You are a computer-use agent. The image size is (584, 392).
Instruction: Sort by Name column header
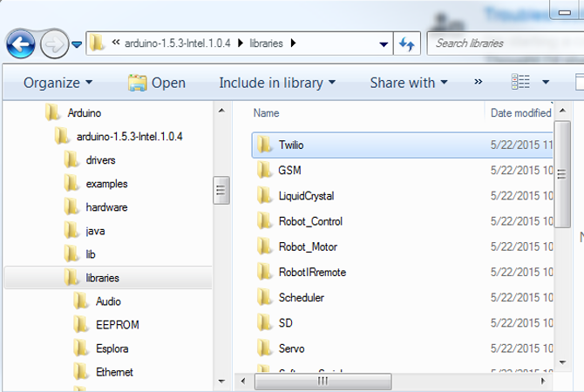(x=266, y=112)
